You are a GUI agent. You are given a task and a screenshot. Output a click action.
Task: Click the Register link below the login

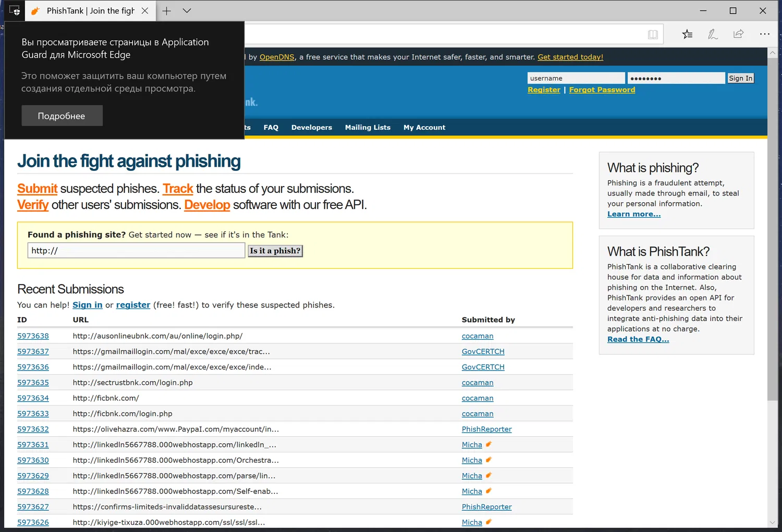click(x=544, y=90)
